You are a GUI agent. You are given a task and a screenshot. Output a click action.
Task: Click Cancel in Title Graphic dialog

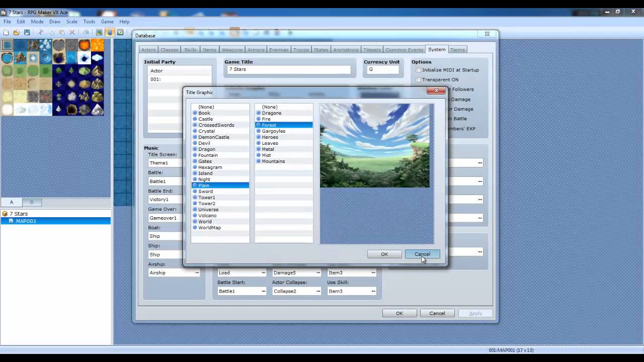click(422, 254)
